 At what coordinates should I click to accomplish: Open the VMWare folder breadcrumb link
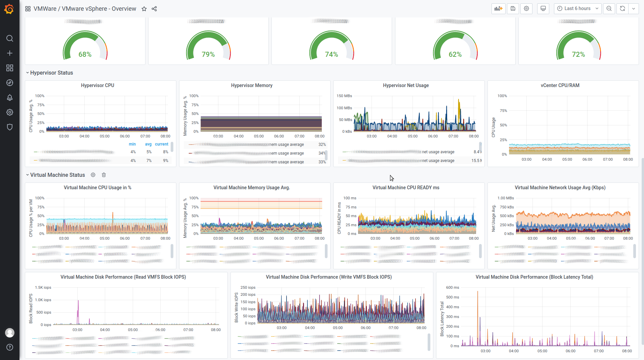tap(45, 9)
